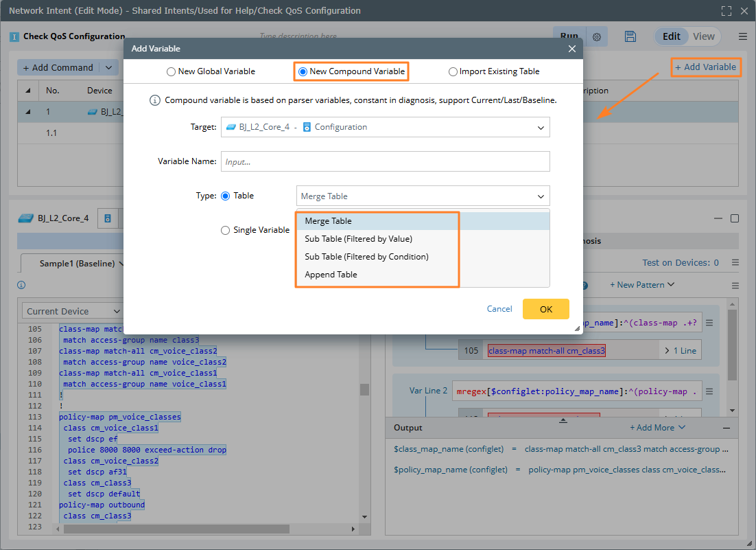
Task: Click the Cancel link
Action: point(499,309)
